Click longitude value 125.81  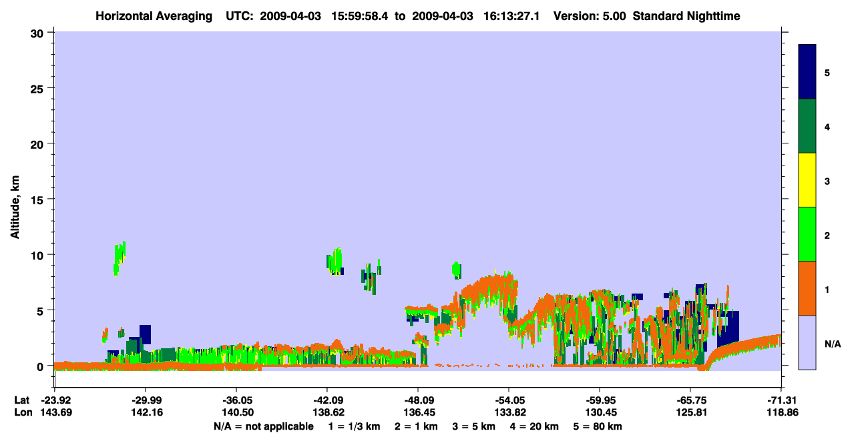point(690,412)
